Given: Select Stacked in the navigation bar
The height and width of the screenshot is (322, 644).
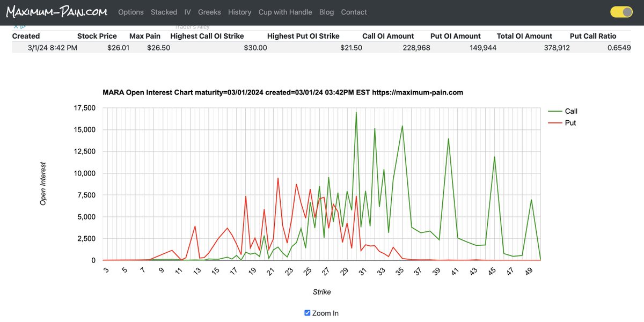Looking at the screenshot, I should pyautogui.click(x=164, y=11).
